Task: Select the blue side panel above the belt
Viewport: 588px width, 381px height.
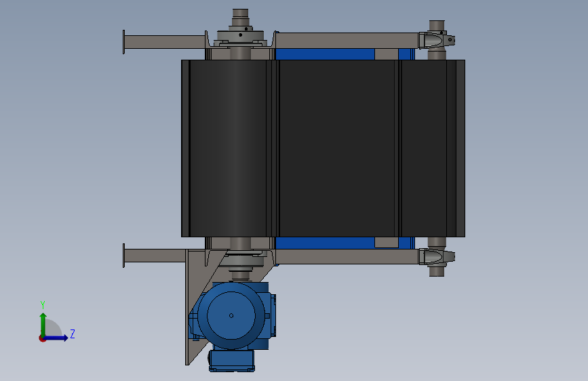Action: pyautogui.click(x=325, y=54)
